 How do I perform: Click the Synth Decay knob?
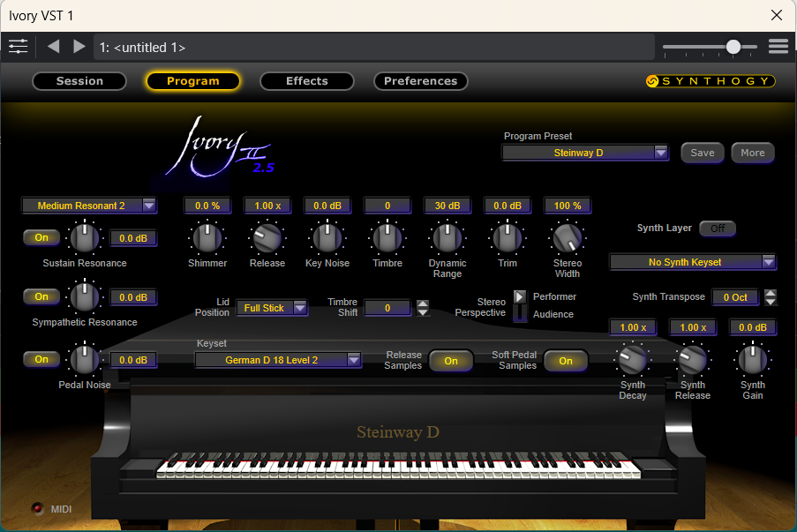(633, 360)
